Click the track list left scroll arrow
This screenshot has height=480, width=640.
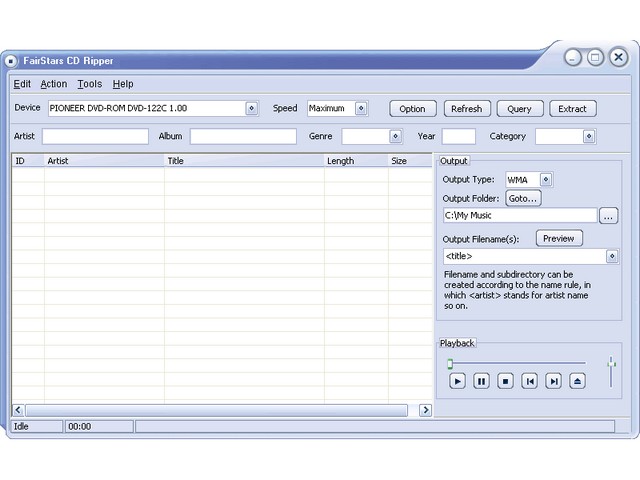[x=18, y=410]
